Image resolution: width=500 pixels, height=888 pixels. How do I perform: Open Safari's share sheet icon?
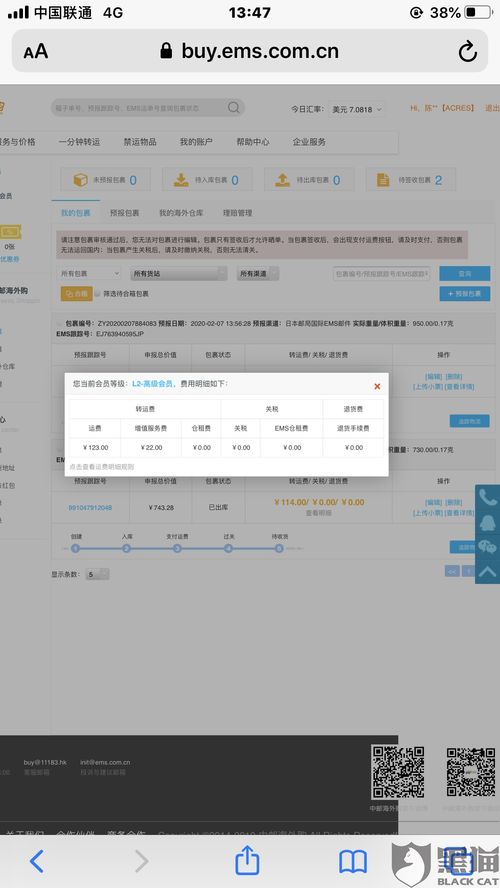247,860
